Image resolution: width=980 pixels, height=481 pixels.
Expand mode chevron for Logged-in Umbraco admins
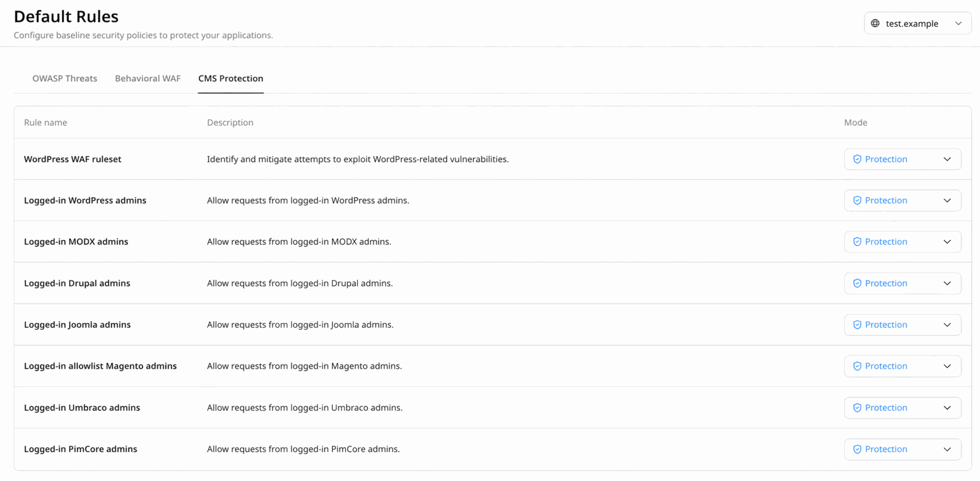pos(947,408)
